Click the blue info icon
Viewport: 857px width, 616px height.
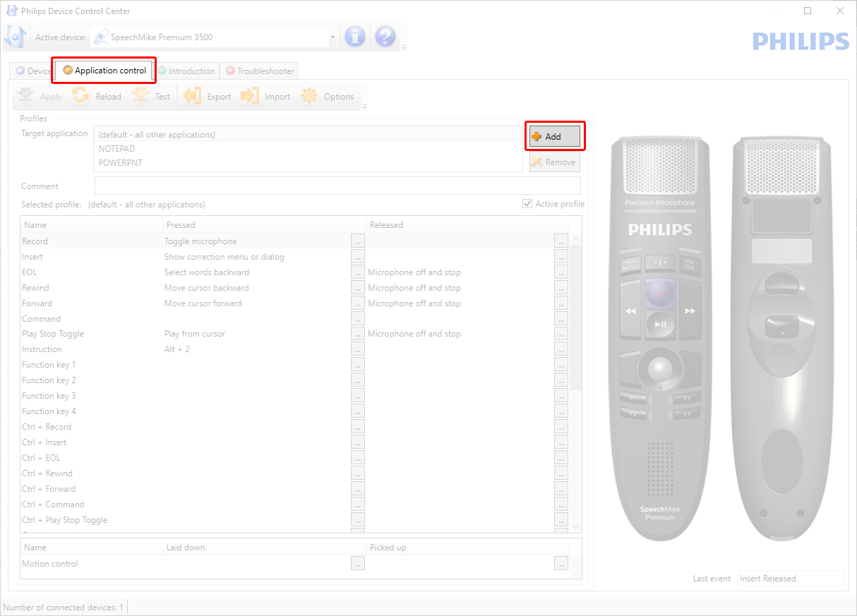click(355, 37)
